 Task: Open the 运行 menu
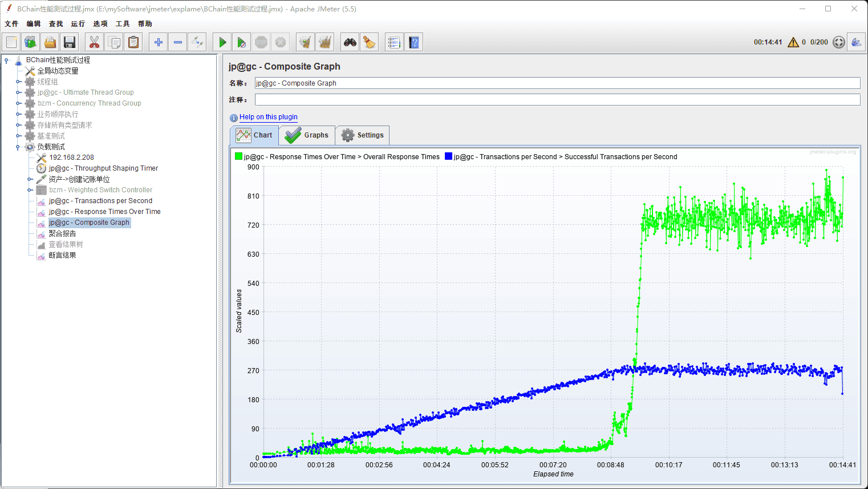coord(78,24)
